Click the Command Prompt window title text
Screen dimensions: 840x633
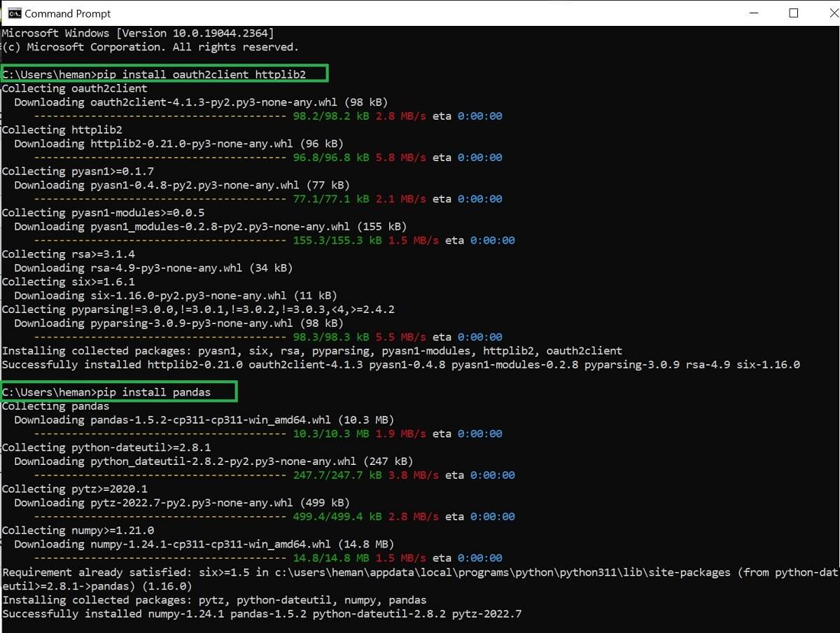coord(68,13)
